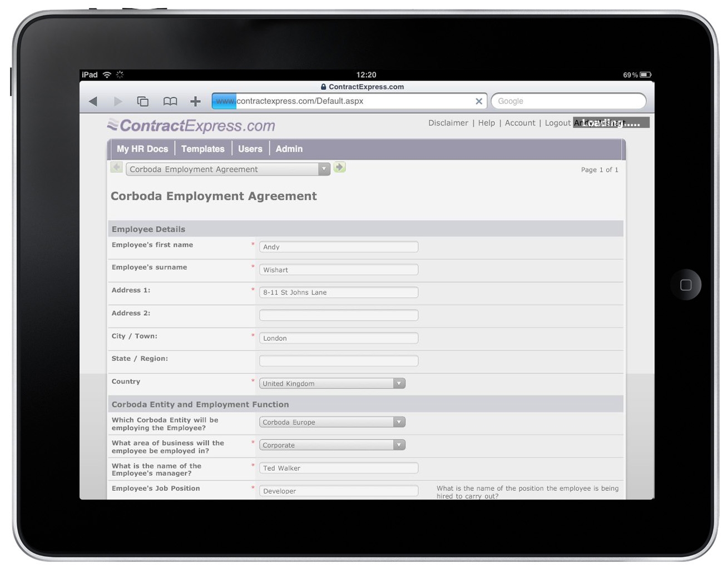Tap the plus add bookmark icon

[195, 101]
